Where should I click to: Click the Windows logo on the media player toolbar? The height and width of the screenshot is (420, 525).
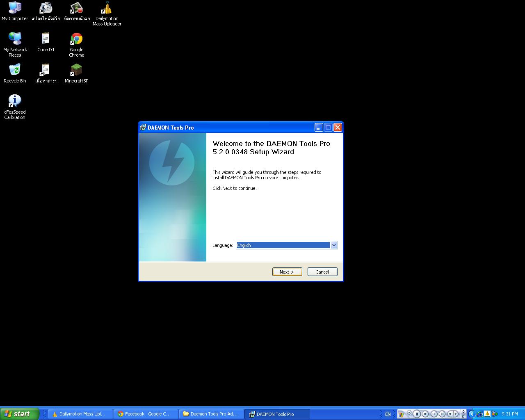pyautogui.click(x=401, y=415)
